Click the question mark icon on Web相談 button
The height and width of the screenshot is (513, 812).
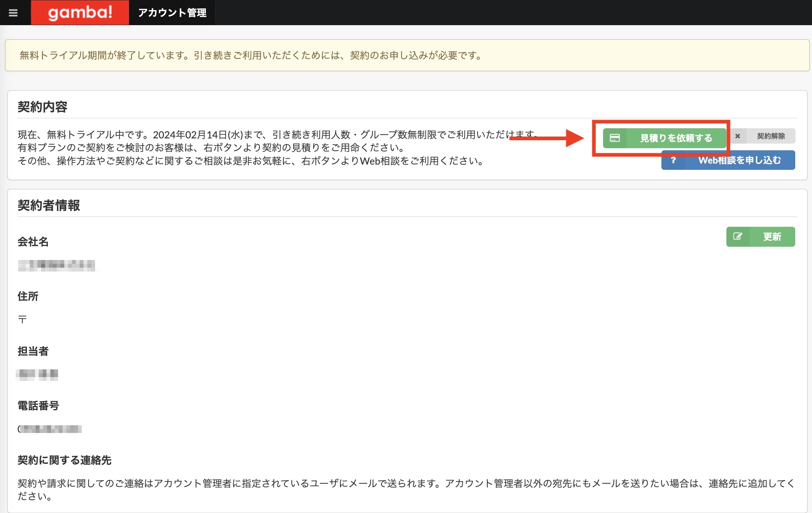[x=673, y=160]
